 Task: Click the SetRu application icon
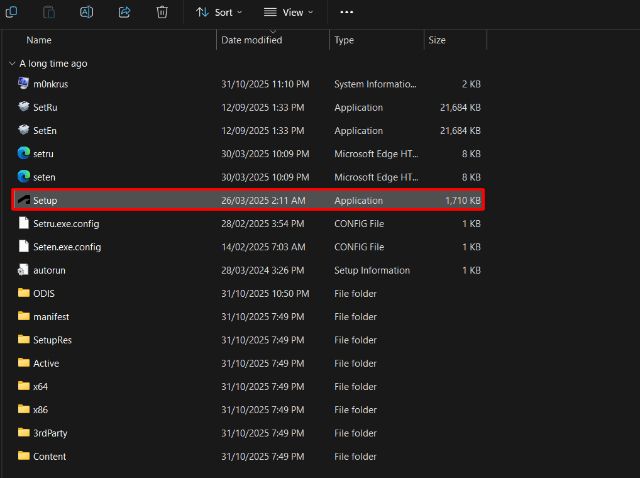point(24,107)
